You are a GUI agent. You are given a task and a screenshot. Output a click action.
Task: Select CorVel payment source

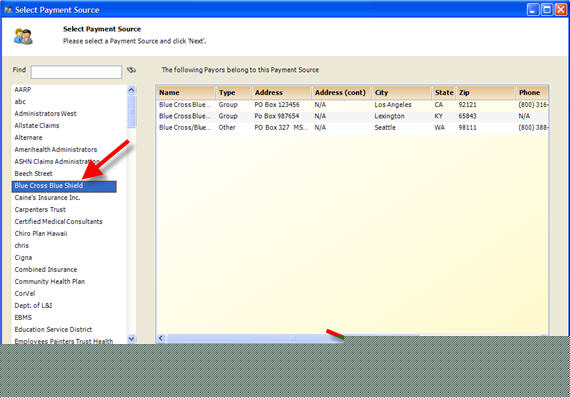click(25, 293)
